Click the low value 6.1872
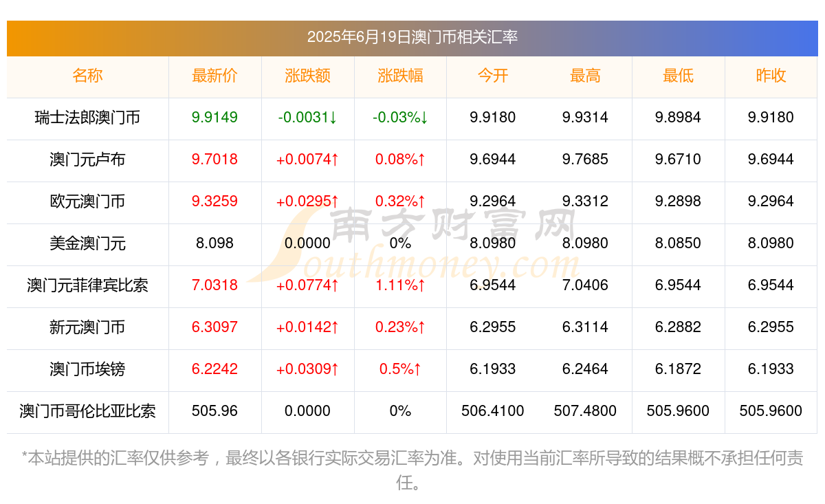Screen dimensions: 825x504 coord(678,369)
